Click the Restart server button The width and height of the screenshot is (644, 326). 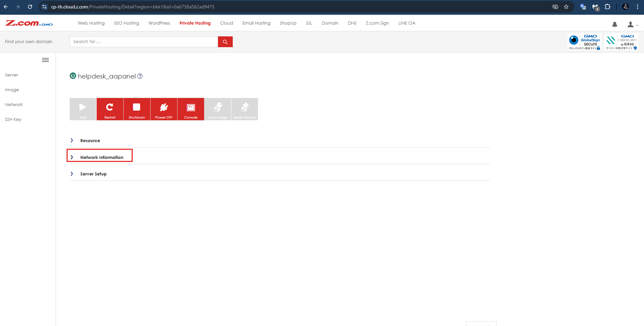[x=110, y=109]
